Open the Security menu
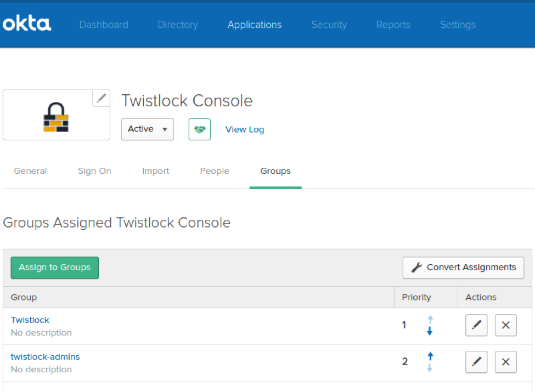535x392 pixels. point(329,25)
